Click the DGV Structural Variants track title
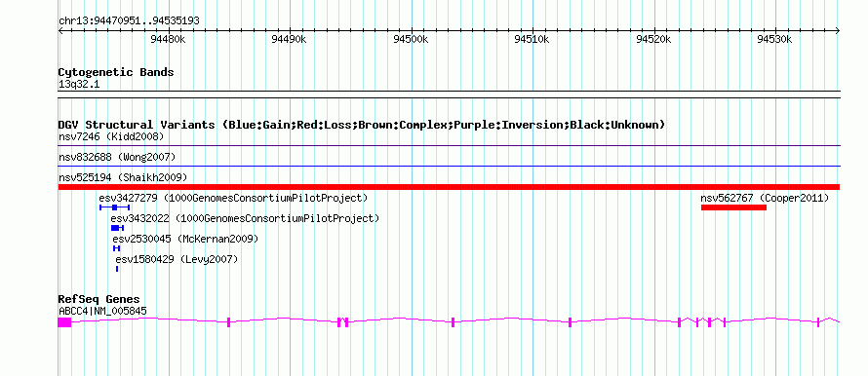868x376 pixels. [x=362, y=125]
